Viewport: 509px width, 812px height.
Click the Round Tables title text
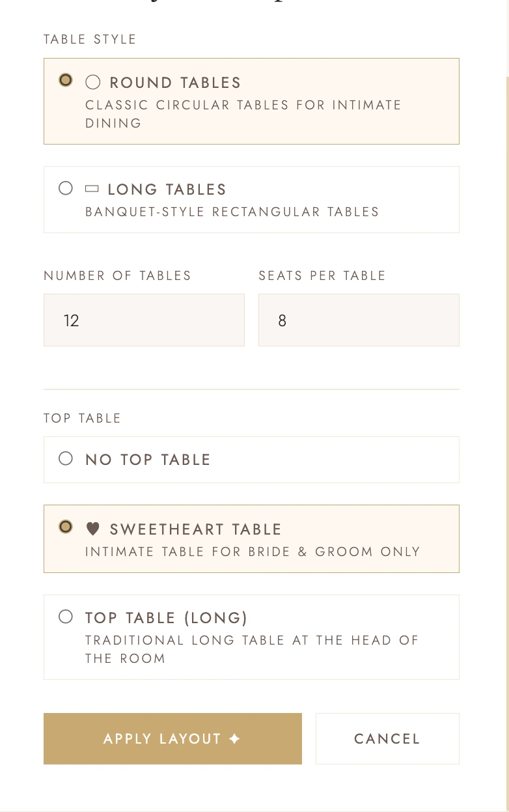176,83
